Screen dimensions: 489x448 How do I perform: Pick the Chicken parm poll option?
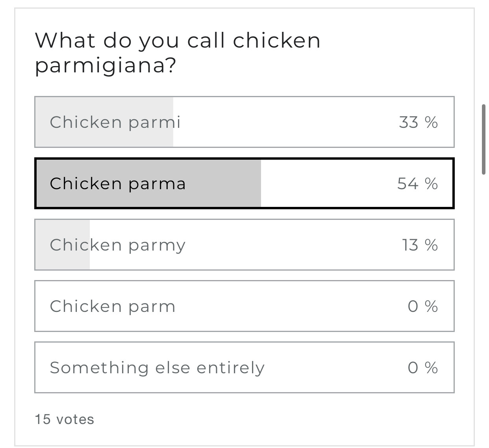113,306
